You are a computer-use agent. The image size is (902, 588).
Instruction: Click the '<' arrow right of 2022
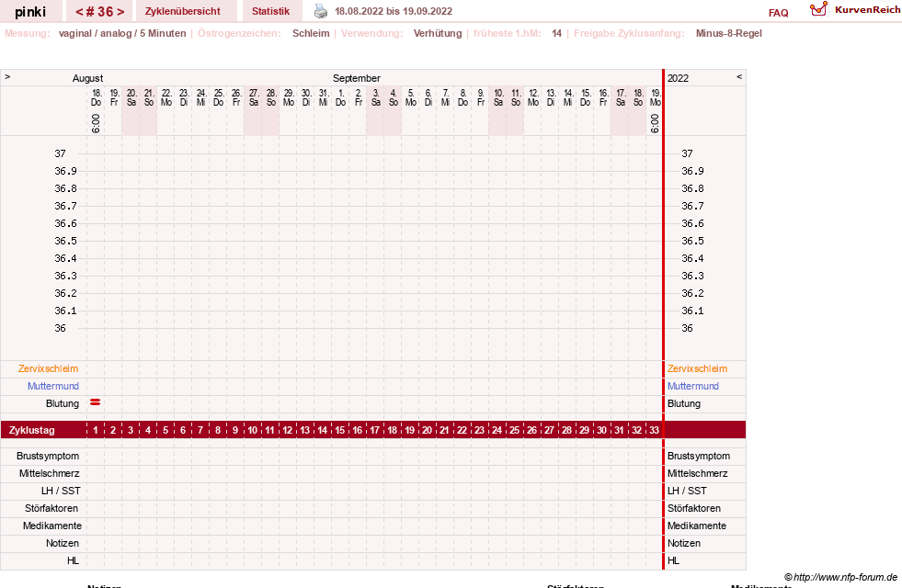click(x=739, y=76)
